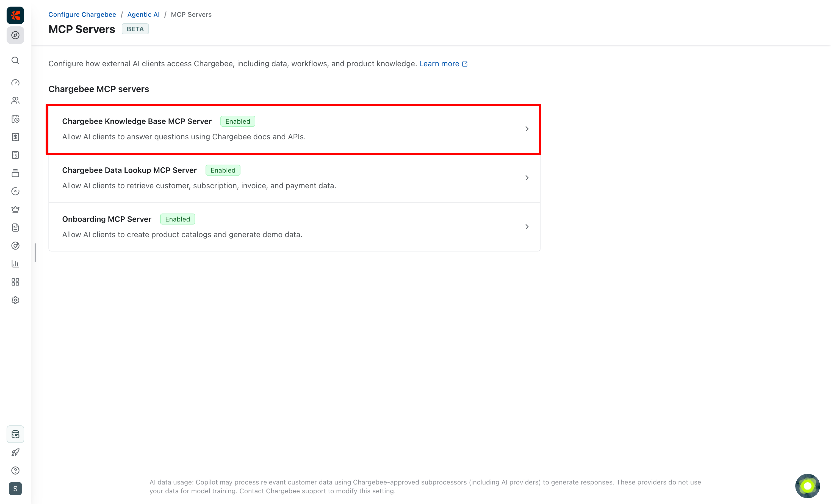
Task: Click Enabled badge on Knowledge Base server
Action: coord(238,121)
